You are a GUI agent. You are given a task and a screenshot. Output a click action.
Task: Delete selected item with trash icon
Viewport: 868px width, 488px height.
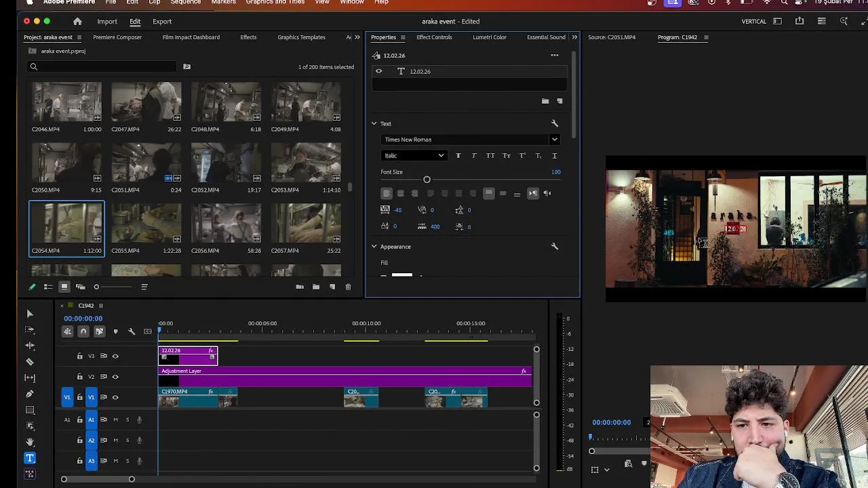click(x=348, y=287)
